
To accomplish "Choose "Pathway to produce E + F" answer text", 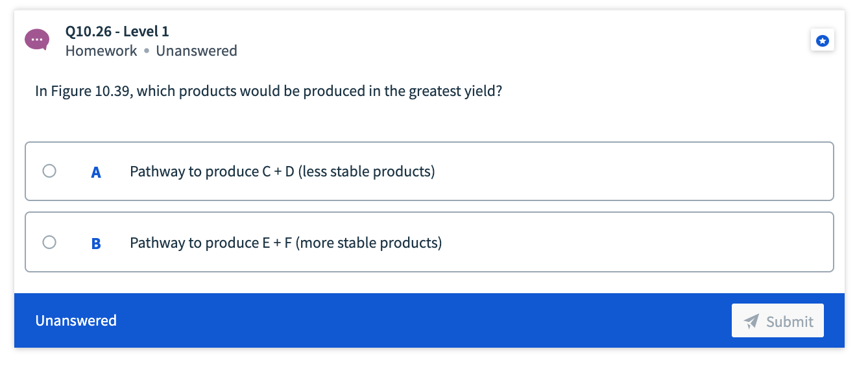I will [x=211, y=243].
